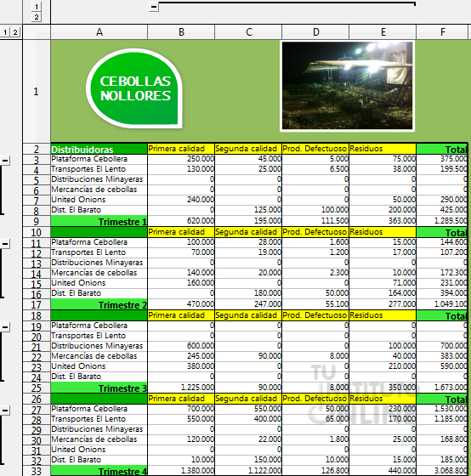The image size is (471, 476).
Task: Show column outline level 1
Action: pos(37,7)
